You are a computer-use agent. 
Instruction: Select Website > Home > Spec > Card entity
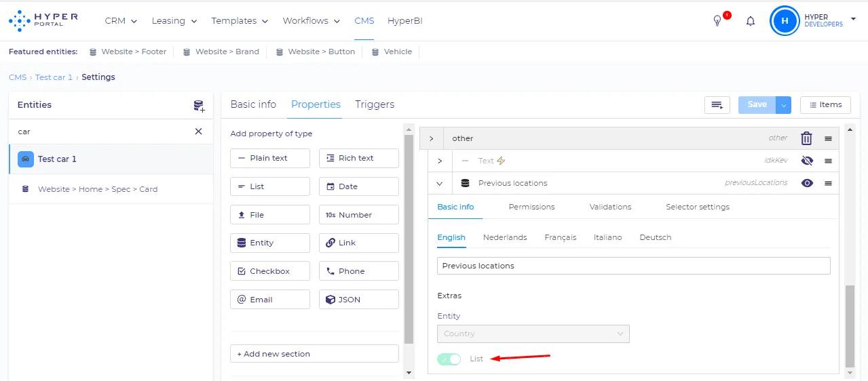click(111, 189)
